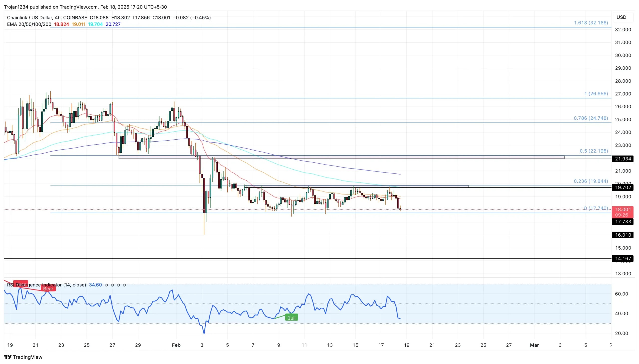The width and height of the screenshot is (639, 364).
Task: Toggle the Chainlink / US Dollar symbol legend
Action: 30,18
